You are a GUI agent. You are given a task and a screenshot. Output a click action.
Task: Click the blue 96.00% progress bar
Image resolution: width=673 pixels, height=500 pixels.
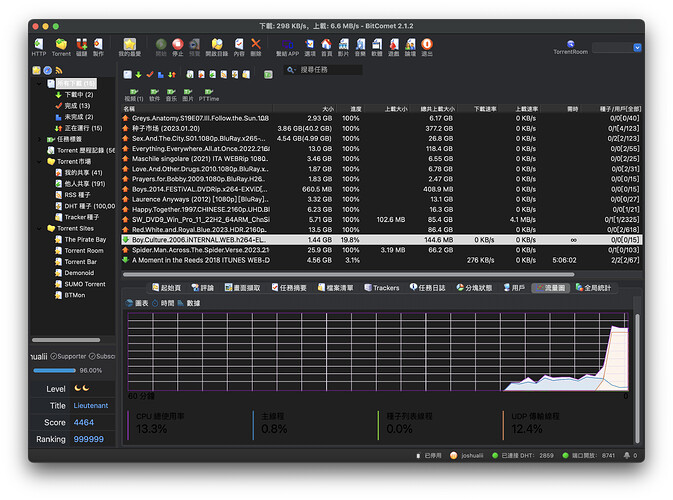pyautogui.click(x=54, y=370)
